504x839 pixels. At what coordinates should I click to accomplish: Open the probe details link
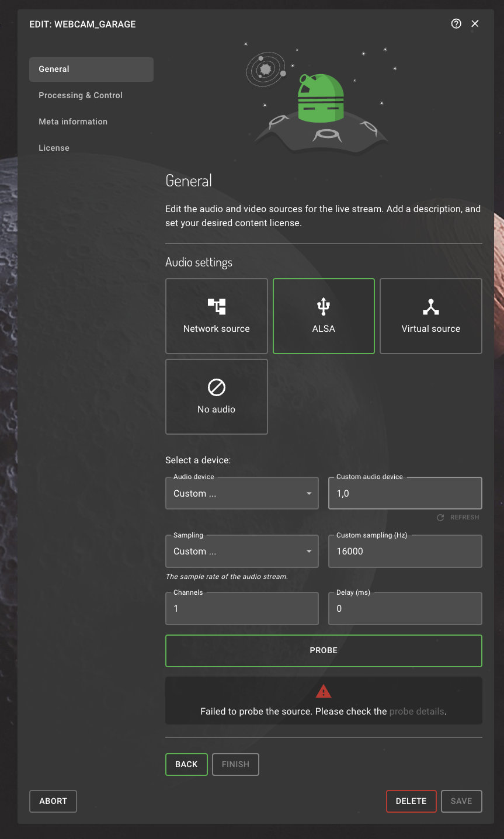click(416, 711)
